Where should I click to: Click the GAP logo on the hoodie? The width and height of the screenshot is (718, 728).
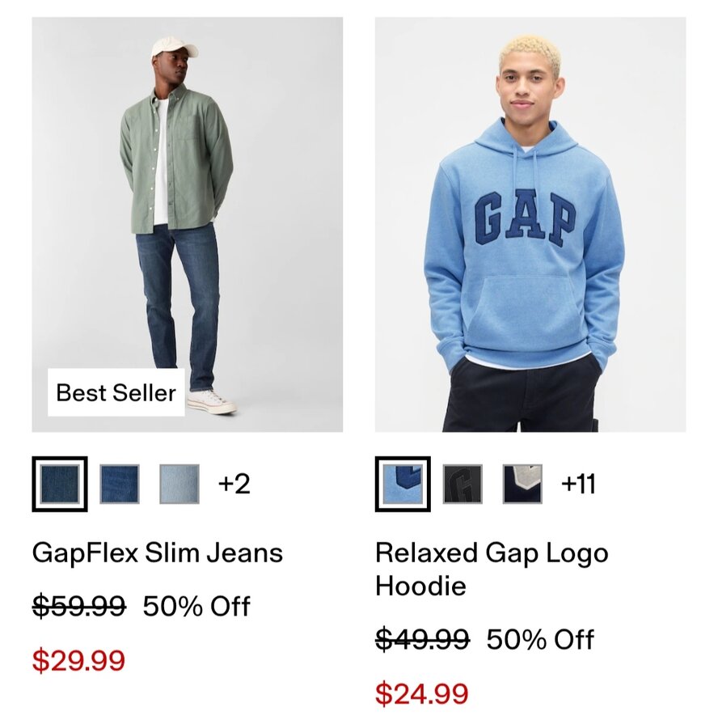point(525,218)
